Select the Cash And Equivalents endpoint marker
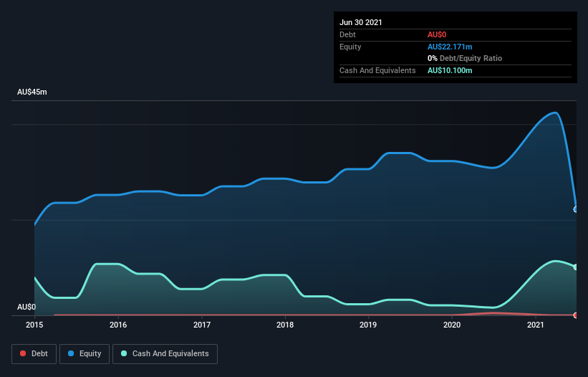588x377 pixels. pyautogui.click(x=576, y=267)
